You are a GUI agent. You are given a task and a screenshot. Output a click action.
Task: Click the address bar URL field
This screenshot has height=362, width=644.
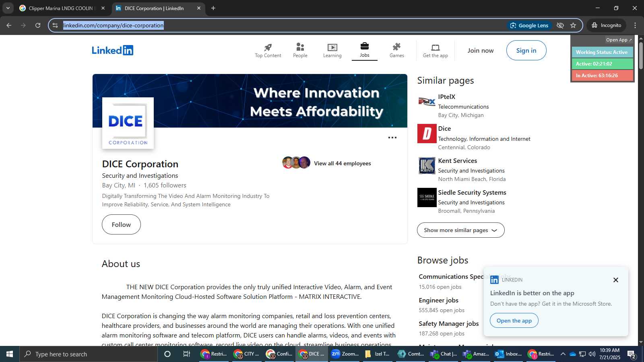[282, 25]
